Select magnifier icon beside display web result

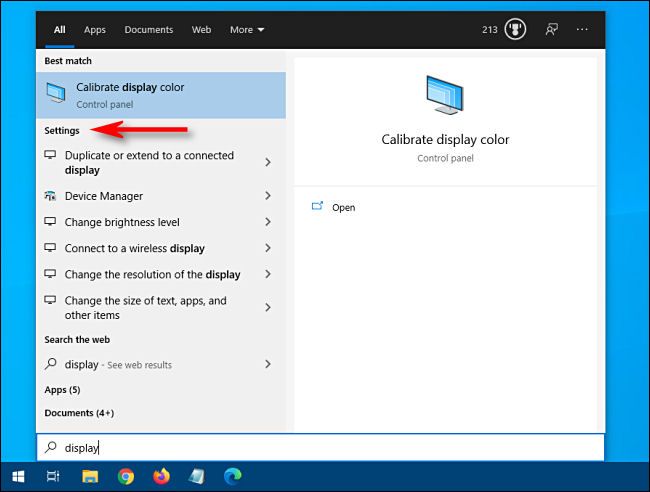[x=50, y=364]
